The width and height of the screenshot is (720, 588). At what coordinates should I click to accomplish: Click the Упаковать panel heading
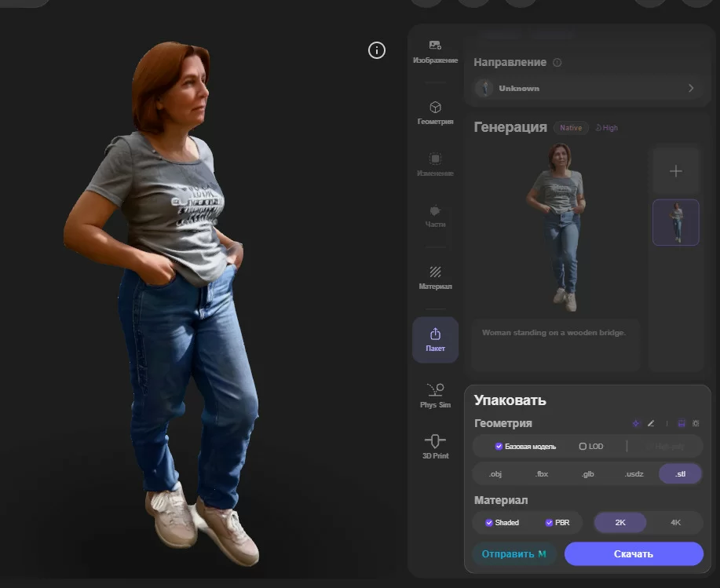tap(510, 400)
